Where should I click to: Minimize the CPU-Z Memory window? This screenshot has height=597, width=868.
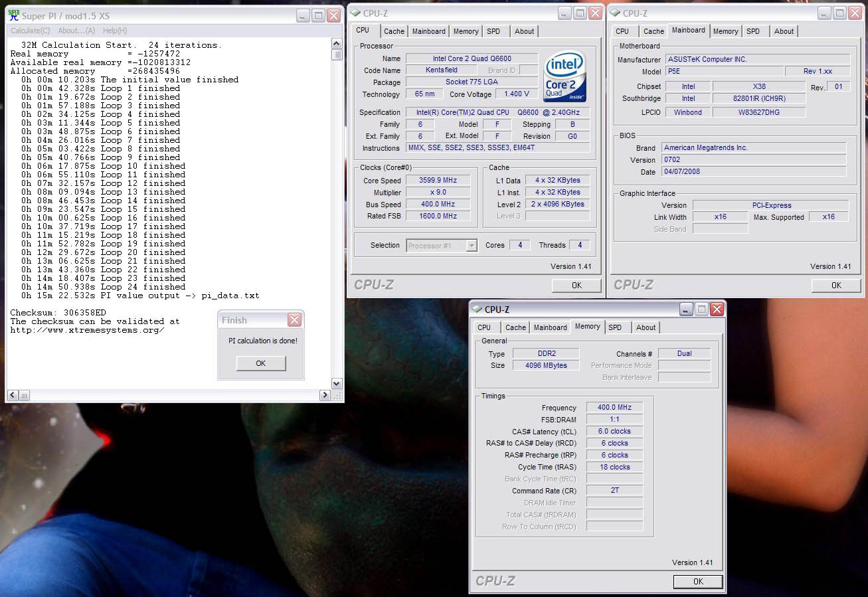pos(686,309)
